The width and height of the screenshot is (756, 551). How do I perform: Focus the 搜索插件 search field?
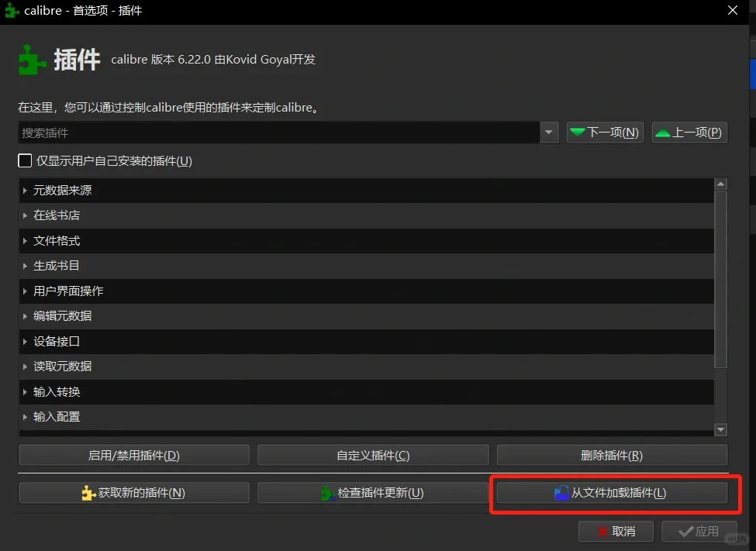click(278, 133)
